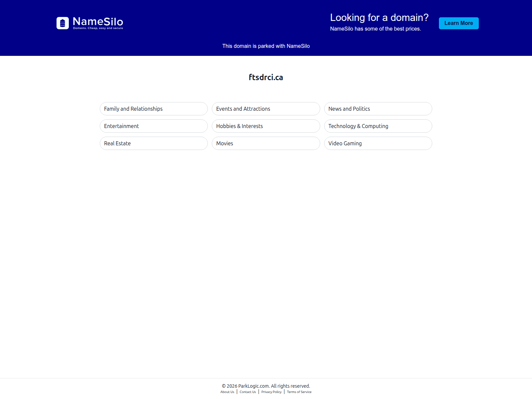This screenshot has height=399, width=532.
Task: Click the Learn More button
Action: click(459, 23)
